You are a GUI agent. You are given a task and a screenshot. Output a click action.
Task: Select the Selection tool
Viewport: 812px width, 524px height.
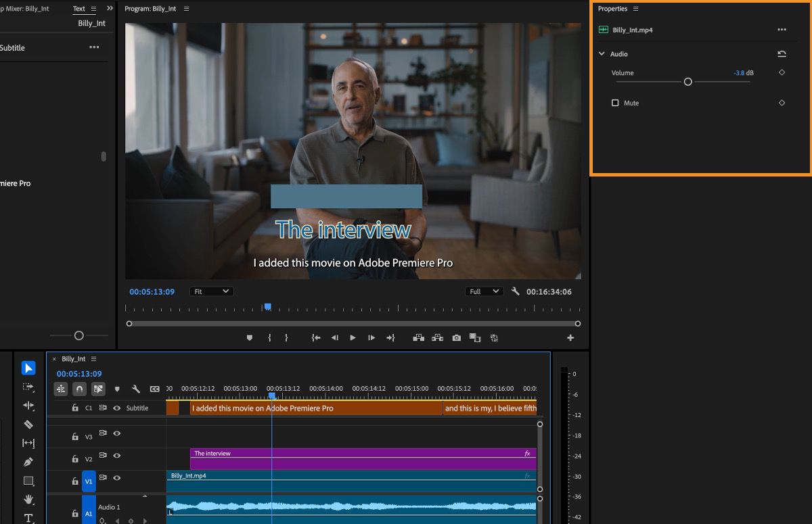[x=28, y=368]
